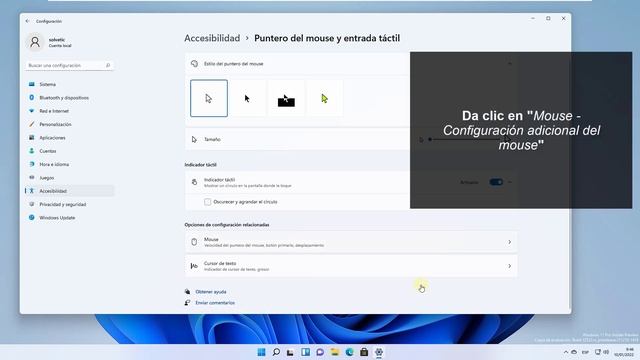The height and width of the screenshot is (360, 640).
Task: Click the Tamaño pointer size row
Action: (x=351, y=140)
